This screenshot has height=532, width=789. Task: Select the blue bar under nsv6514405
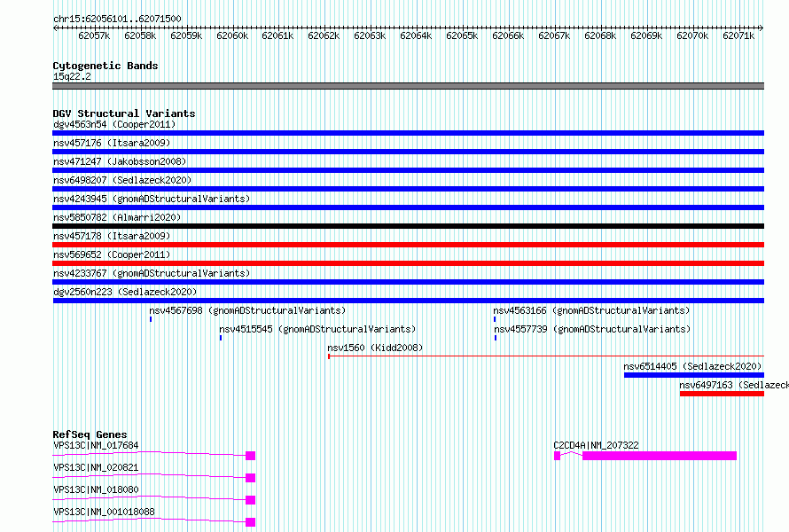coord(694,375)
